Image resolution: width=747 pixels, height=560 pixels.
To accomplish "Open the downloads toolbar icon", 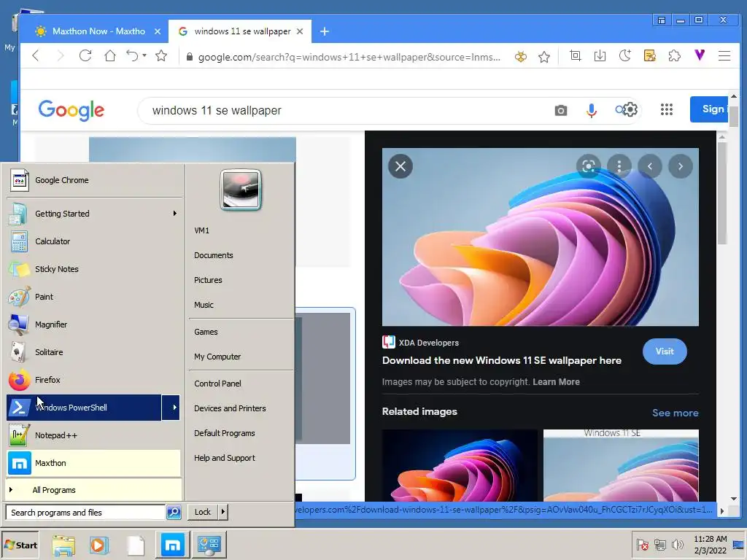I will (x=600, y=56).
